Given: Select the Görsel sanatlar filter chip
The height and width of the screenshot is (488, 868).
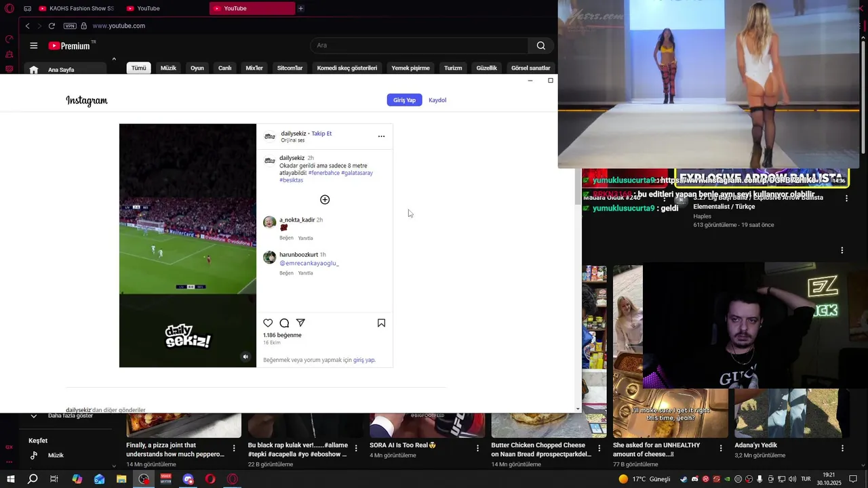Looking at the screenshot, I should click(x=531, y=68).
